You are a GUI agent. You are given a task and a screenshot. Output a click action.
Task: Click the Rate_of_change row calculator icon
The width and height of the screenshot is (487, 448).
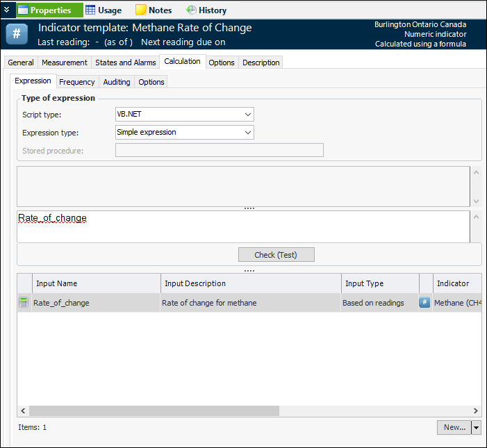(24, 303)
